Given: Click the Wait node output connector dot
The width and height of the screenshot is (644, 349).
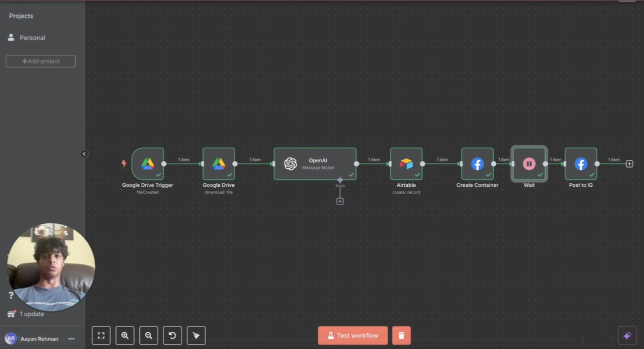Looking at the screenshot, I should coord(545,164).
